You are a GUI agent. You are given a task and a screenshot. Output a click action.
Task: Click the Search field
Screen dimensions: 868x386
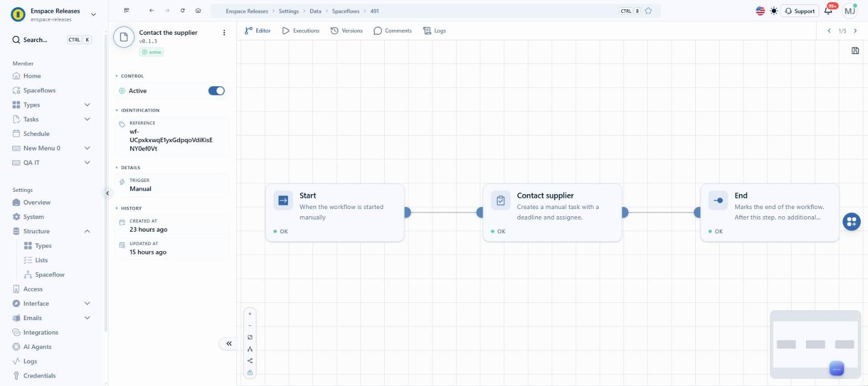coord(52,40)
